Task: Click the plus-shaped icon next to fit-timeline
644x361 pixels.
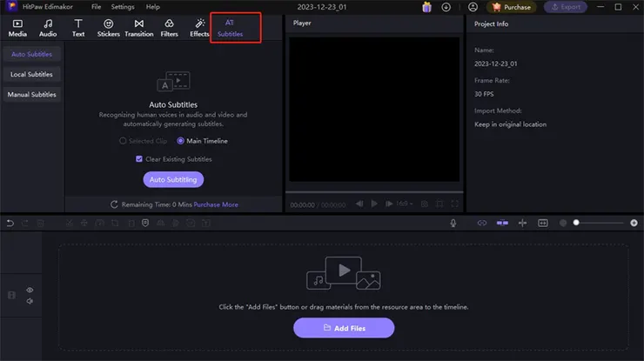Action: (522, 223)
